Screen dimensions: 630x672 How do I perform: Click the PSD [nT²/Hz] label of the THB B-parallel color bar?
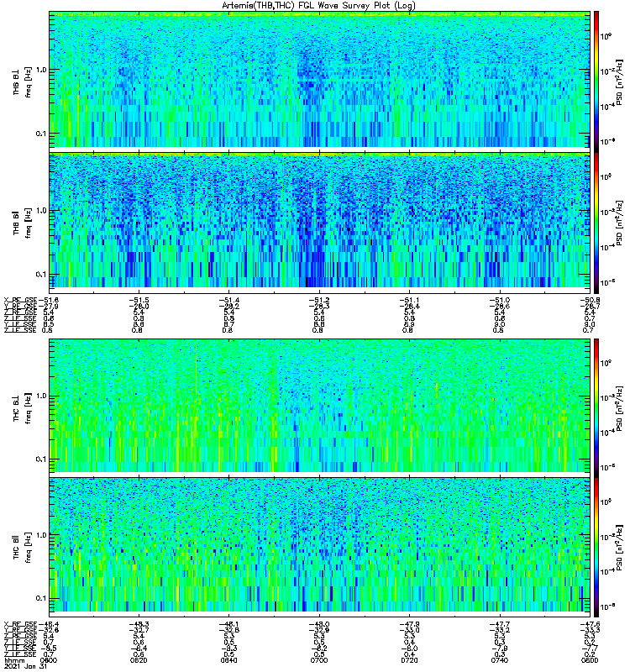(x=620, y=223)
